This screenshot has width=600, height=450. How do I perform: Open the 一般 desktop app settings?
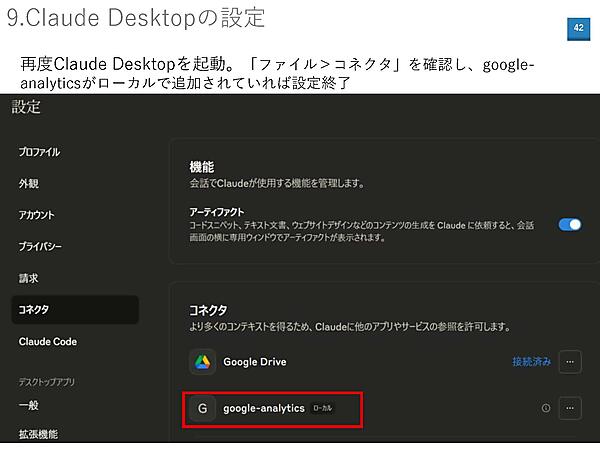point(29,405)
